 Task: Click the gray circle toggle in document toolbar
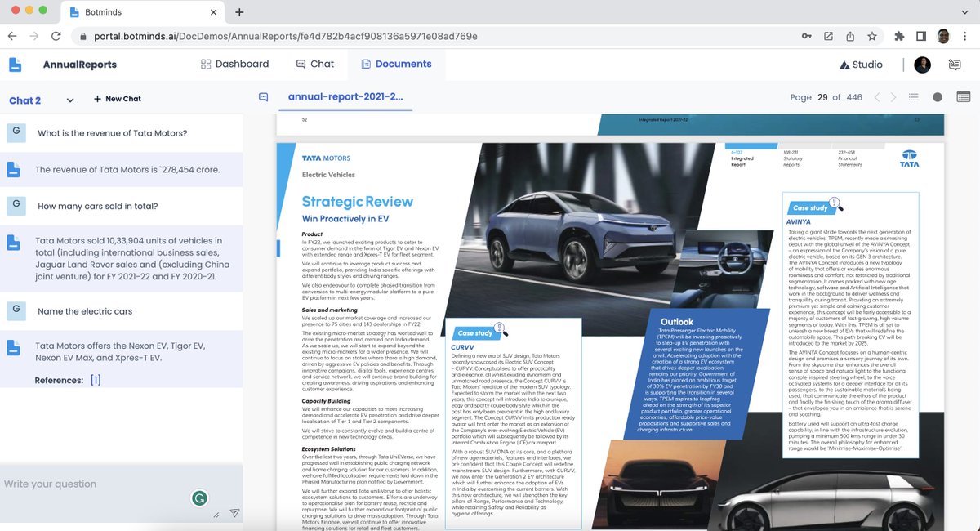[x=938, y=97]
